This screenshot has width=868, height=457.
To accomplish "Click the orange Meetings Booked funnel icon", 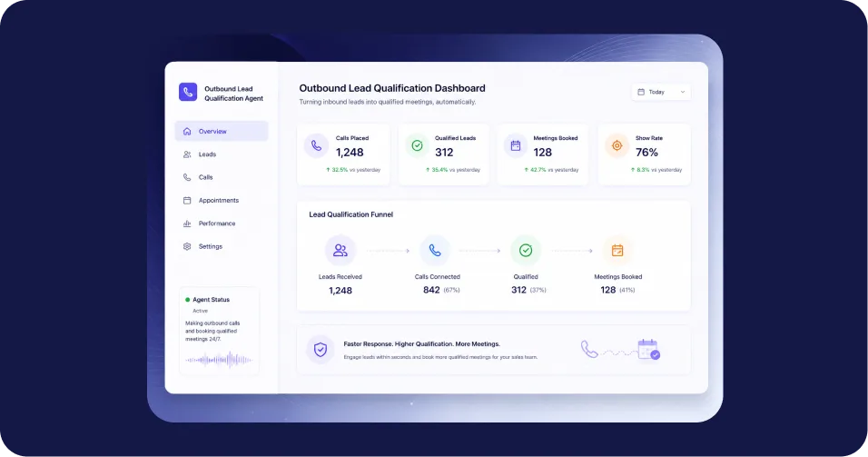I will (617, 251).
